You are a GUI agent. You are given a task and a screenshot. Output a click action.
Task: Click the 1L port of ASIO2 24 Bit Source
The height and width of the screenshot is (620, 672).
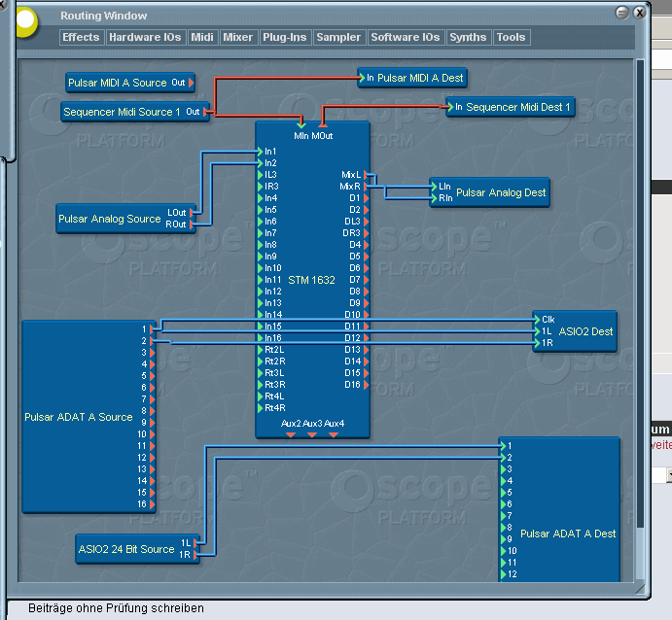(x=195, y=543)
